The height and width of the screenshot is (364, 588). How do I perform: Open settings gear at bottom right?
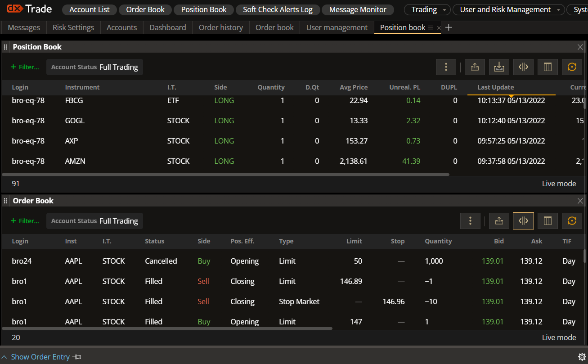[x=582, y=357]
